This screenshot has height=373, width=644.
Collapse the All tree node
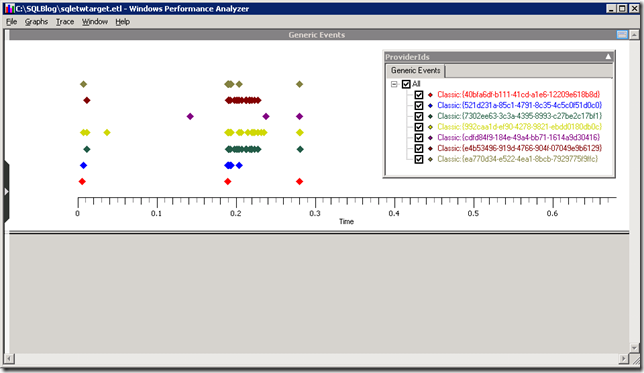coord(394,84)
